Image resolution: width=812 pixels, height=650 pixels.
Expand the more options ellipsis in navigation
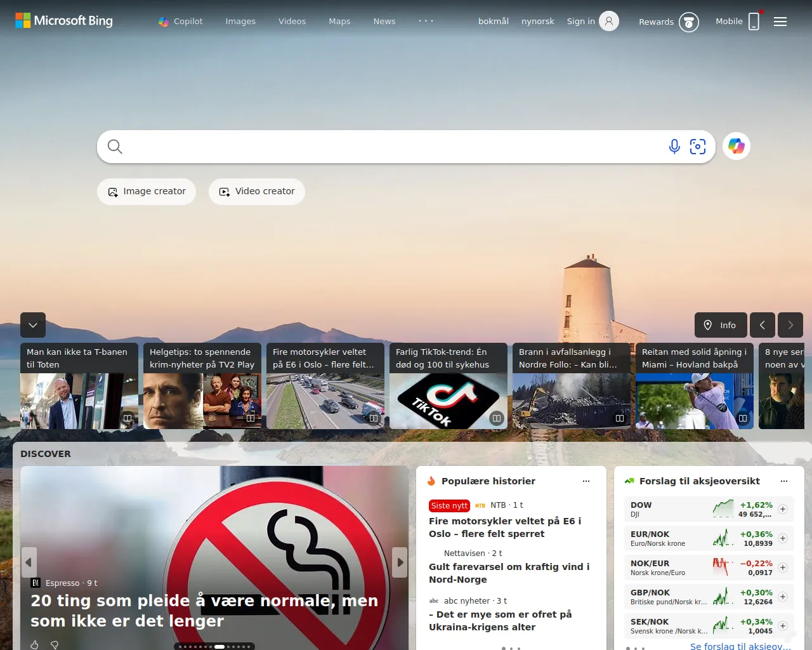[426, 21]
